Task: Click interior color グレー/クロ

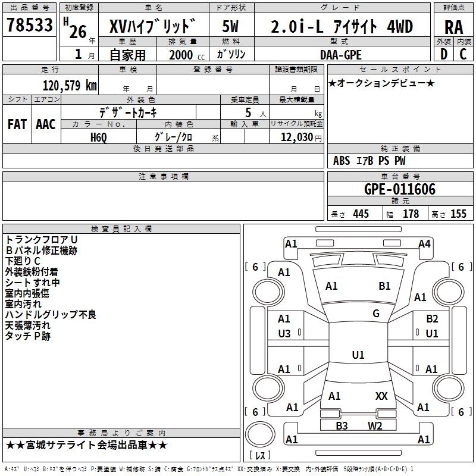Action: [x=173, y=137]
